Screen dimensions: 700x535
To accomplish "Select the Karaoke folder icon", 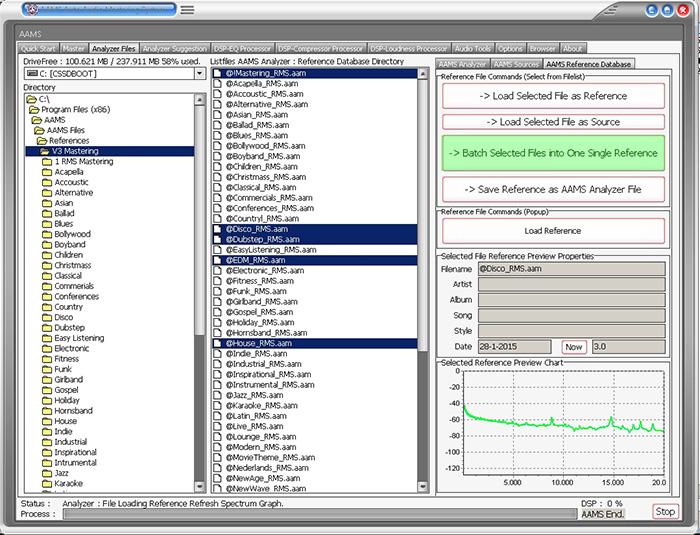I will [47, 483].
